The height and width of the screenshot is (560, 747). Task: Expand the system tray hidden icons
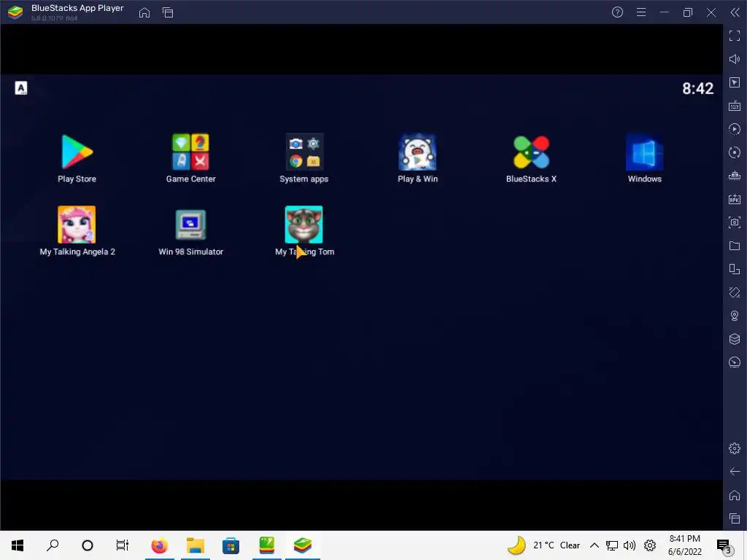[594, 545]
